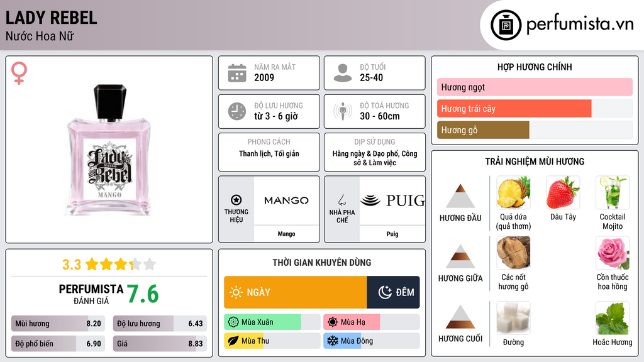Click the green 7.6 Perfumista score
644x362 pixels.
[143, 294]
